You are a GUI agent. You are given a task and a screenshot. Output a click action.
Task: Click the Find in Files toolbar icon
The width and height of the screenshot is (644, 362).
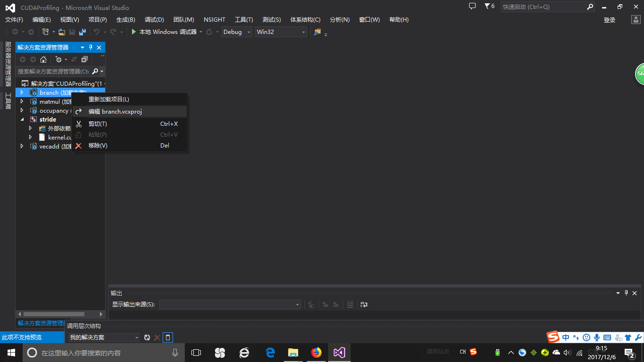click(317, 32)
